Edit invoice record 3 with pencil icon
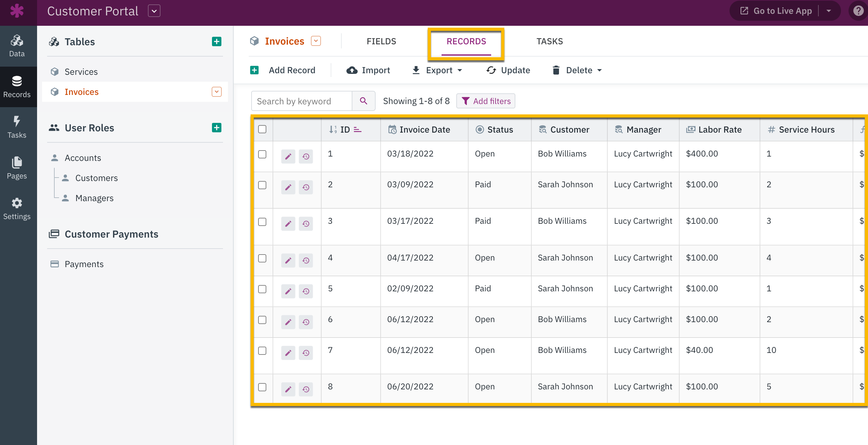Image resolution: width=868 pixels, height=445 pixels. click(288, 224)
